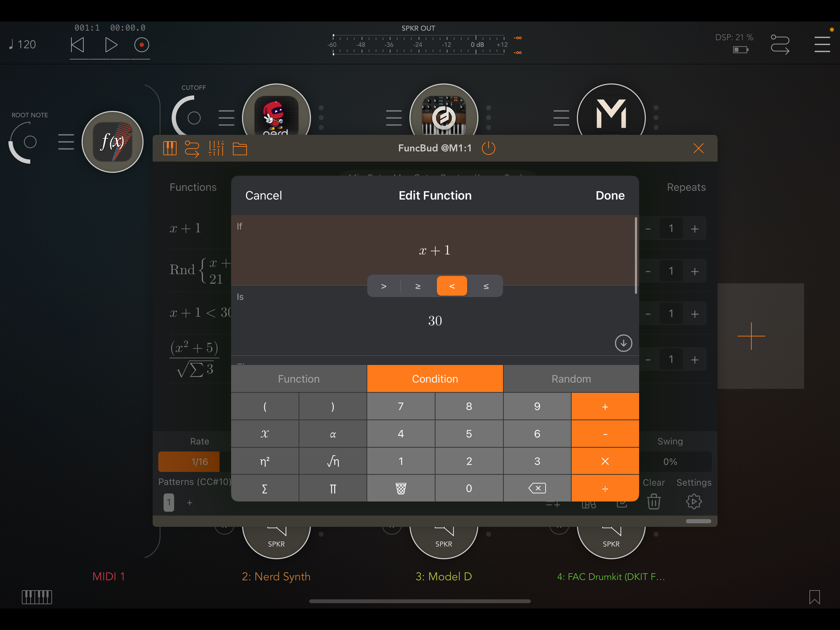The width and height of the screenshot is (840, 630).
Task: Select the less-than operator
Action: [452, 286]
